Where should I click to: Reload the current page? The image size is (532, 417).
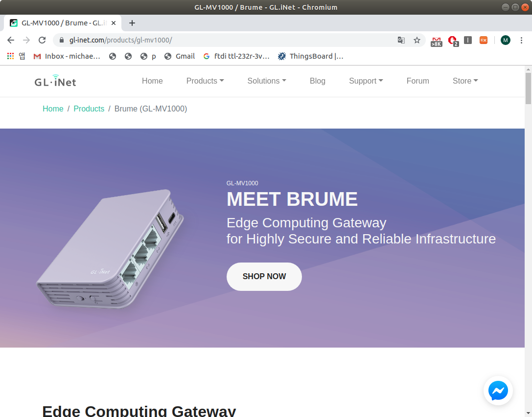[42, 40]
